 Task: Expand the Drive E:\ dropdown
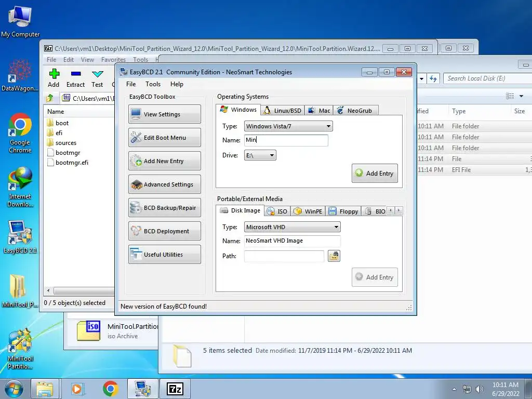(x=260, y=155)
